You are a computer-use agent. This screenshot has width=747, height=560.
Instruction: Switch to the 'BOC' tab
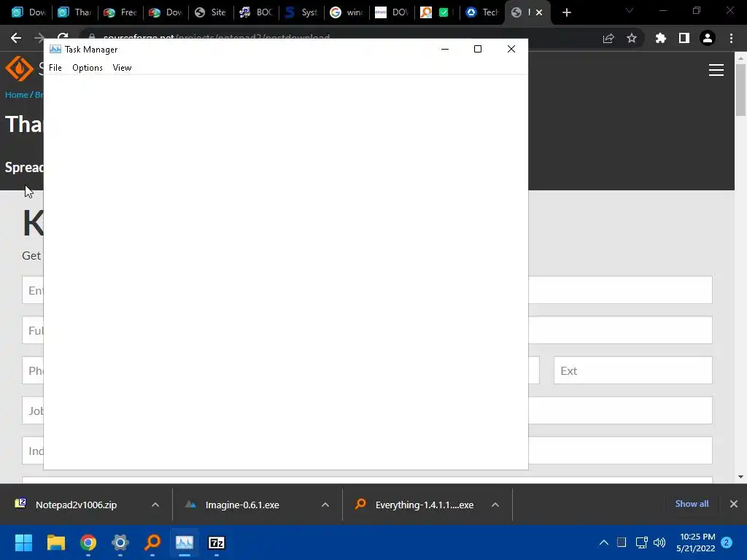(x=256, y=12)
